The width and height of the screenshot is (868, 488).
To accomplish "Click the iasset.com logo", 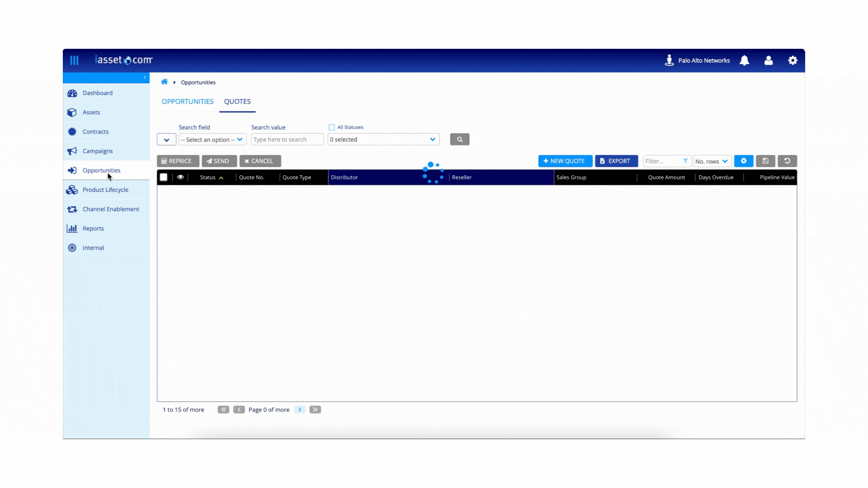I will [x=124, y=60].
